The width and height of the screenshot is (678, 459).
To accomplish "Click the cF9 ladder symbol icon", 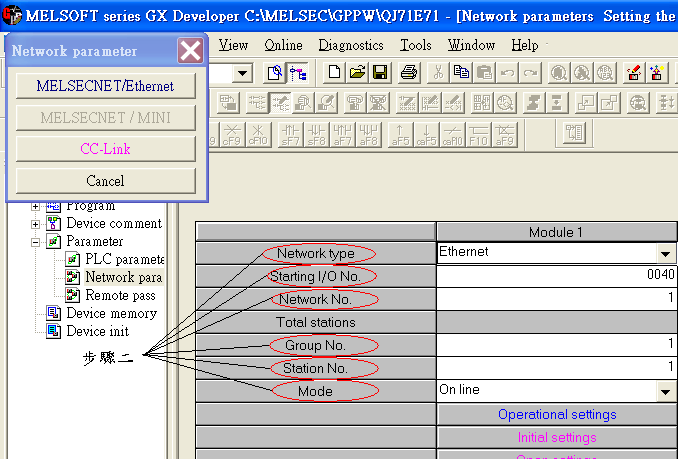I will [232, 134].
